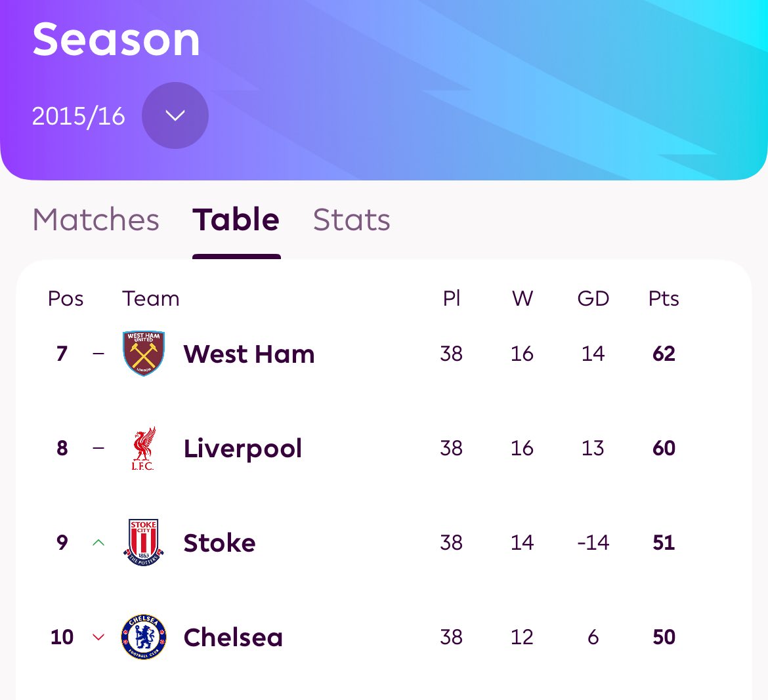768x700 pixels.
Task: Click Chelsea's red down-arrow position indicator
Action: [98, 637]
